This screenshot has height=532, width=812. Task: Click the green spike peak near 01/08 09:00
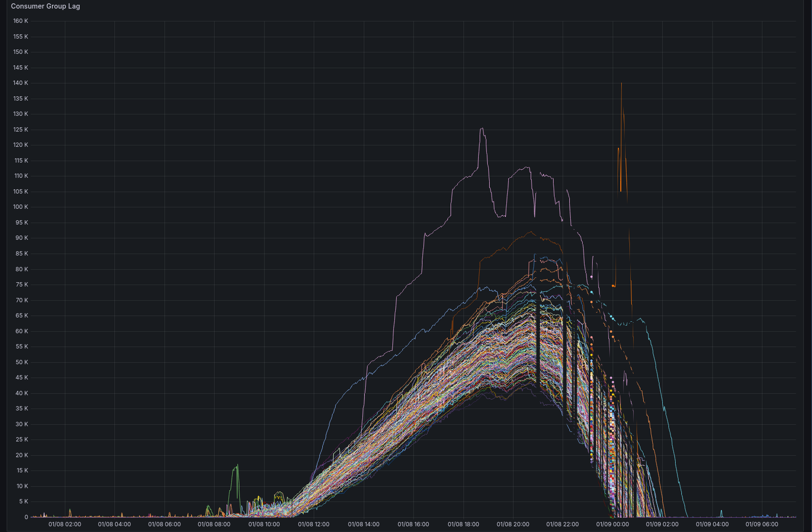point(237,465)
